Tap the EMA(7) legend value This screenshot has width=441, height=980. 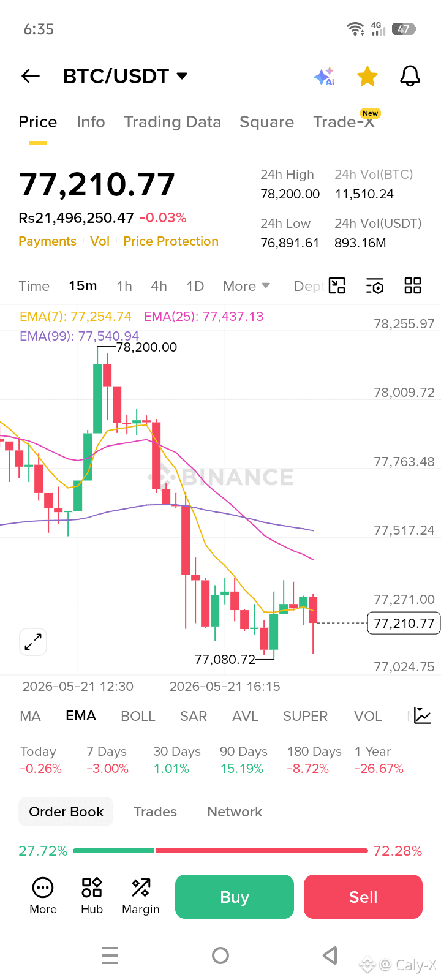[x=75, y=317]
